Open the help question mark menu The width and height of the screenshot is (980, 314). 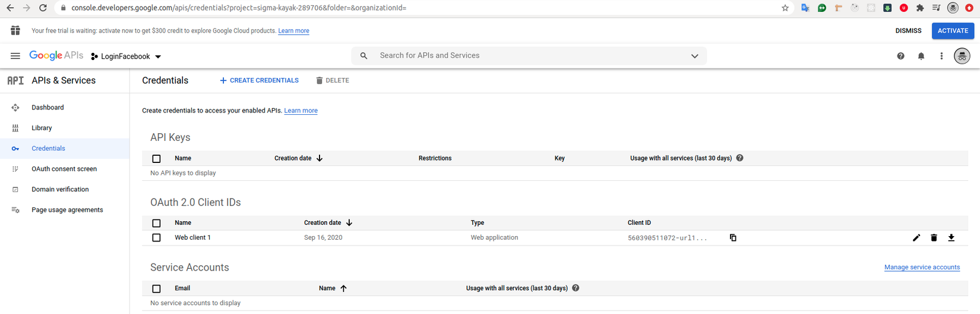click(900, 56)
